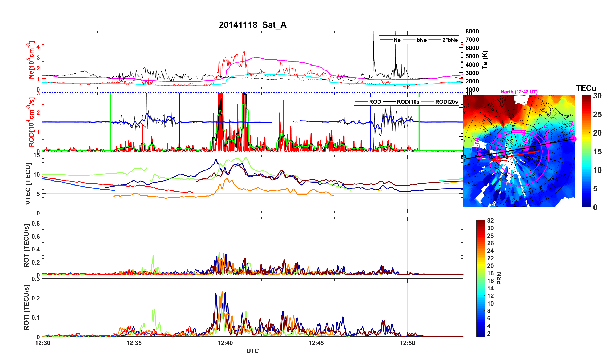
Task: Click the figure title 20141118 Sat_A
Action: [253, 25]
